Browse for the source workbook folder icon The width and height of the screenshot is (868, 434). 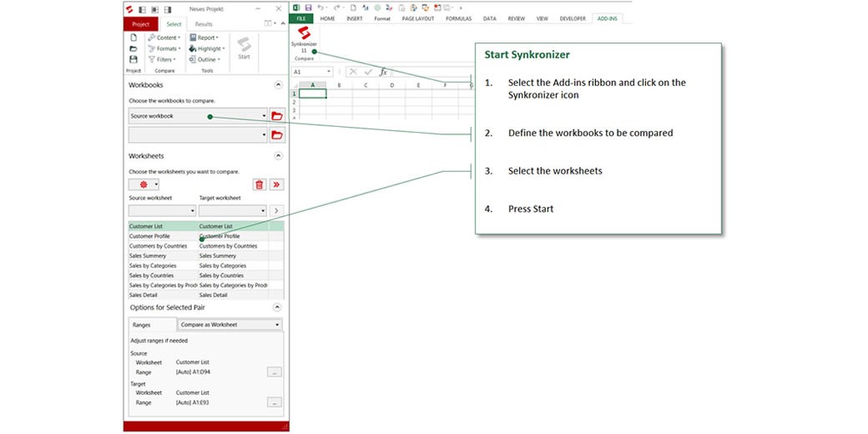(277, 116)
